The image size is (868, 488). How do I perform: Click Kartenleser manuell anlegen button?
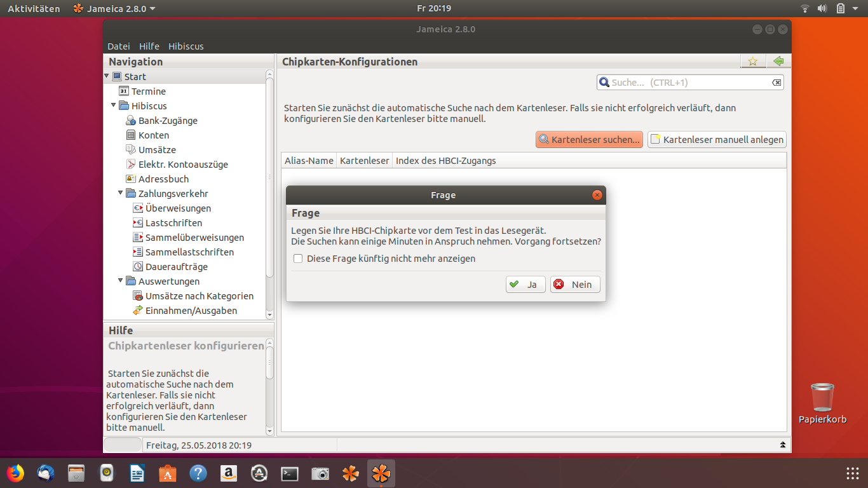coord(717,140)
